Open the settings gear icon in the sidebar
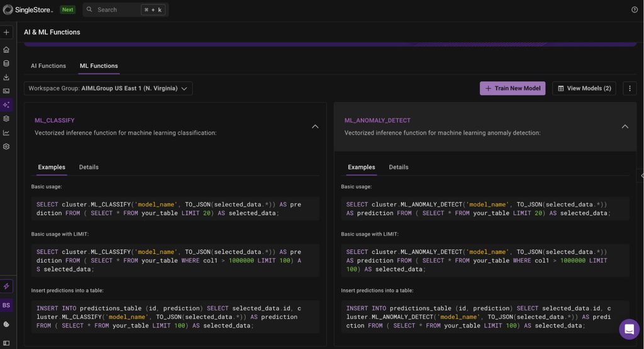This screenshot has height=349, width=644. [6, 147]
